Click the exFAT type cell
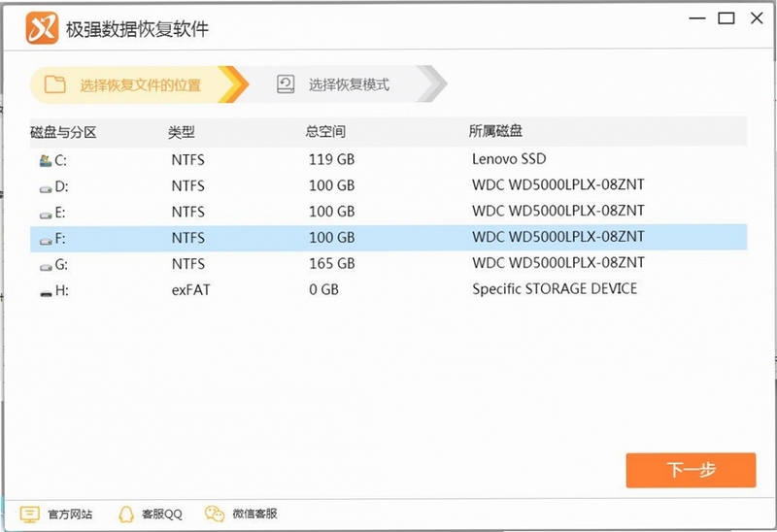This screenshot has height=532, width=777. [x=190, y=289]
